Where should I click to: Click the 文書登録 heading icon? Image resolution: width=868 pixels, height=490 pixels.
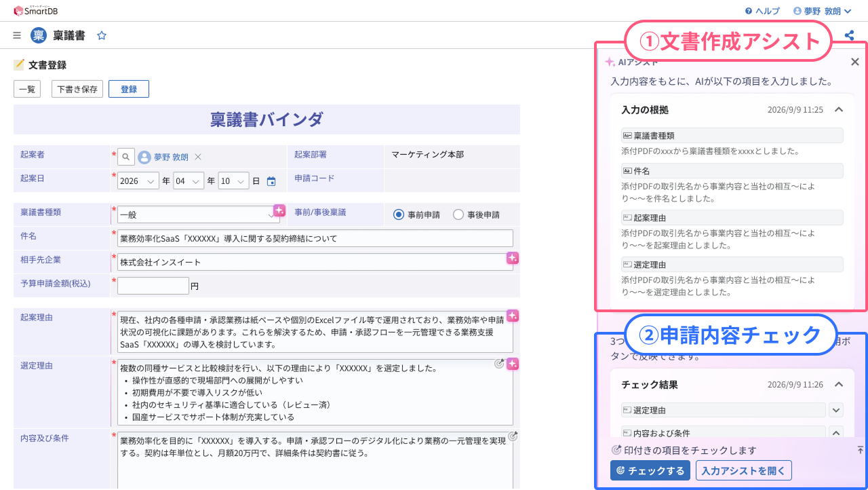point(19,65)
